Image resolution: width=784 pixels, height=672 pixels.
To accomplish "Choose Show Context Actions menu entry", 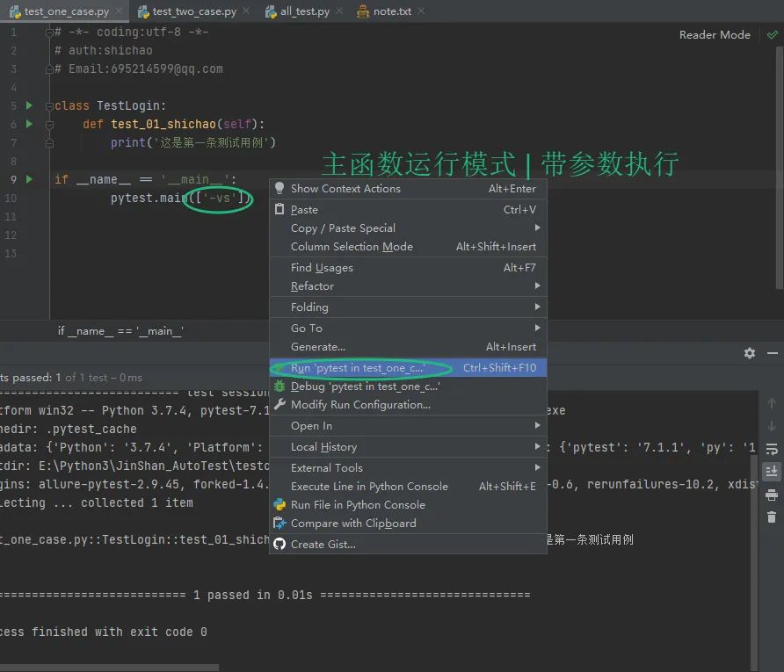I will click(408, 188).
